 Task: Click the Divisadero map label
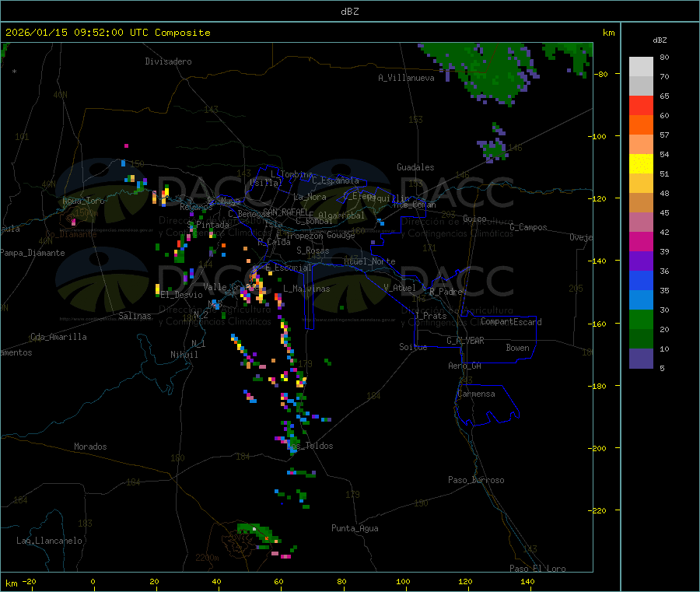168,61
